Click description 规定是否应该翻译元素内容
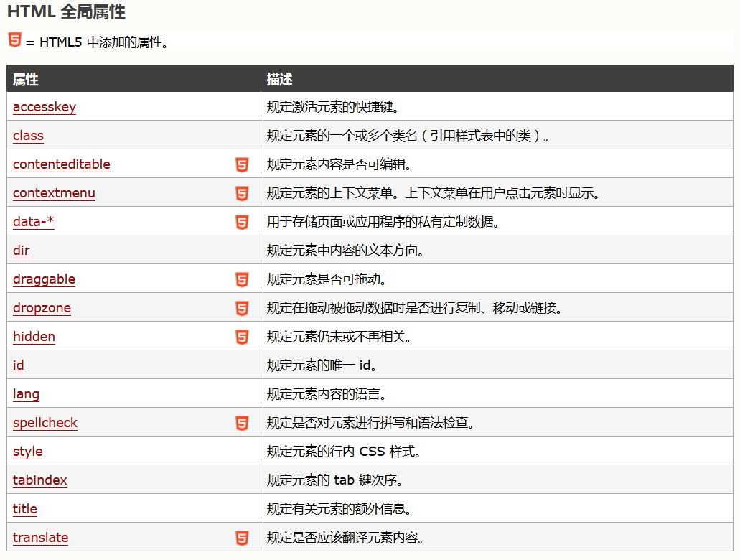Screen dimensions: 740x560 [x=345, y=538]
